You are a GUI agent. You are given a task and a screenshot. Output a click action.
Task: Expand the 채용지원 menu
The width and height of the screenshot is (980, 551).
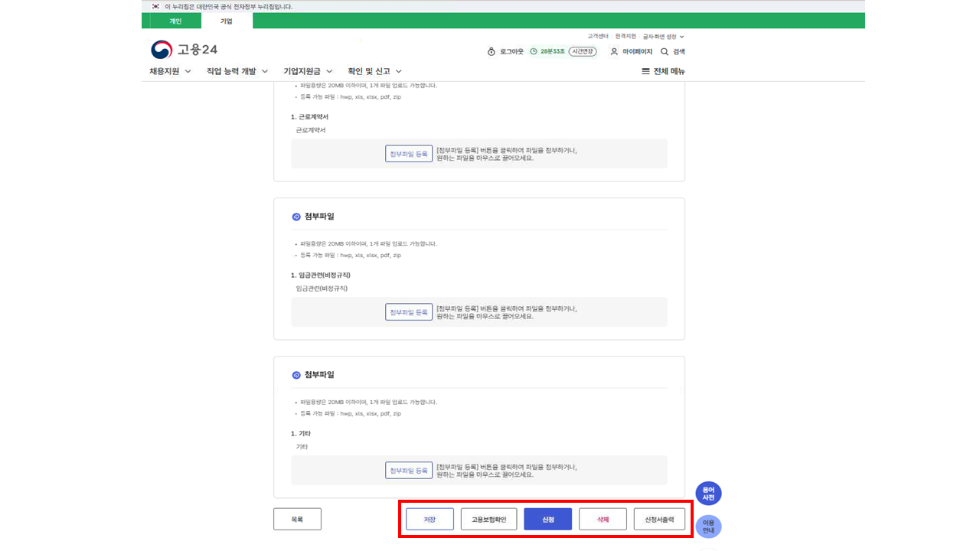170,71
